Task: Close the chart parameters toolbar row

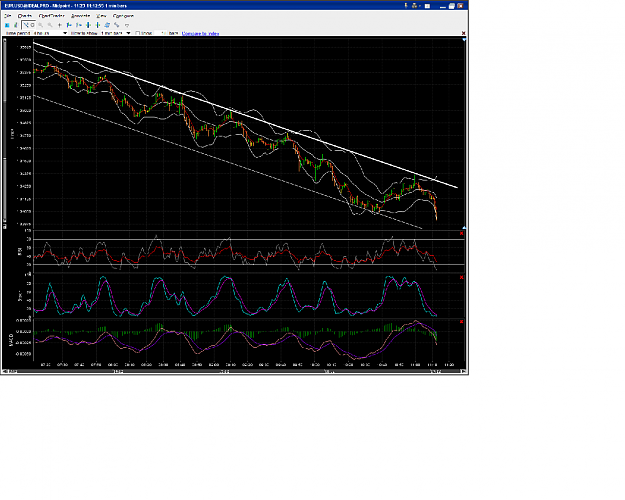Action: [x=463, y=33]
